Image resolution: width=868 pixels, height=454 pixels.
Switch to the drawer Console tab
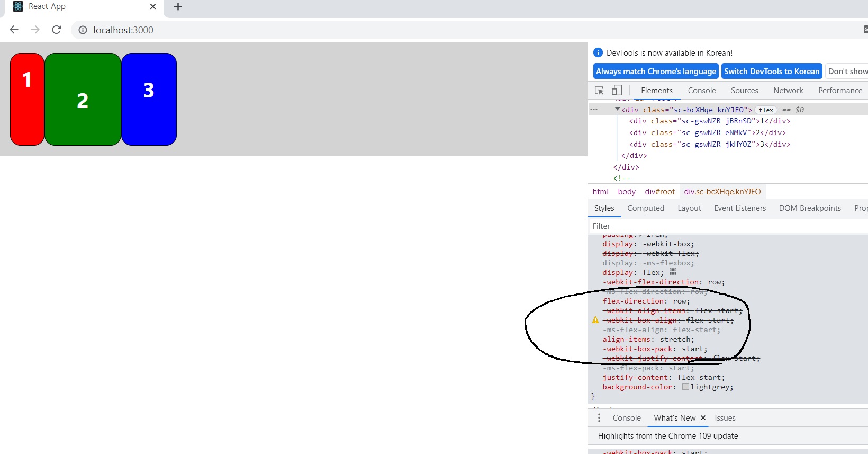click(x=627, y=418)
